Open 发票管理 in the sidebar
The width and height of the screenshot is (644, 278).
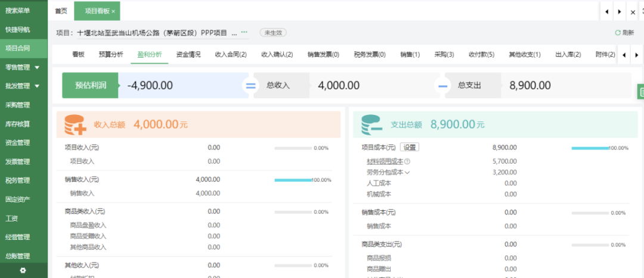tap(18, 161)
